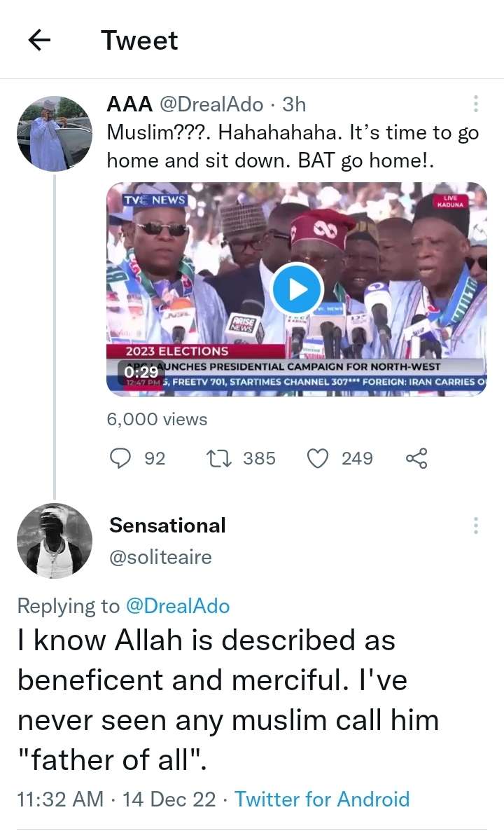
Task: Tap the 11:32 AM · 14 Dec 22 timestamp
Action: pos(116,799)
